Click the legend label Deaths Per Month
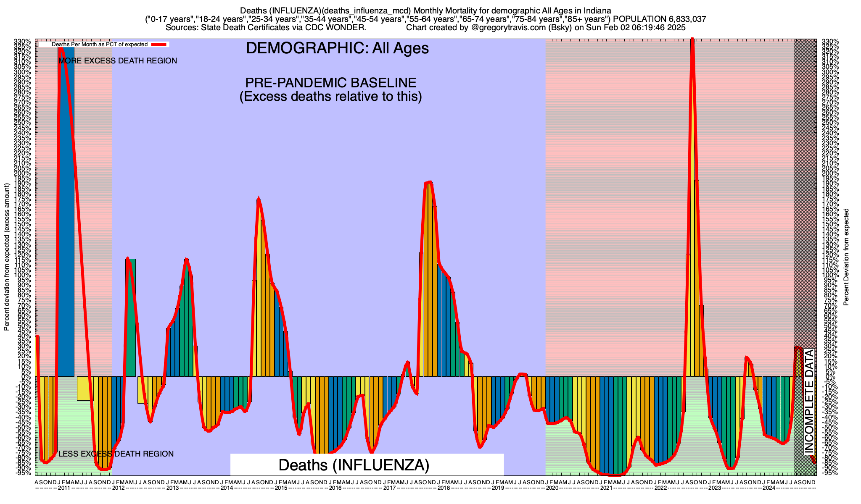This screenshot has width=861, height=504. point(99,44)
